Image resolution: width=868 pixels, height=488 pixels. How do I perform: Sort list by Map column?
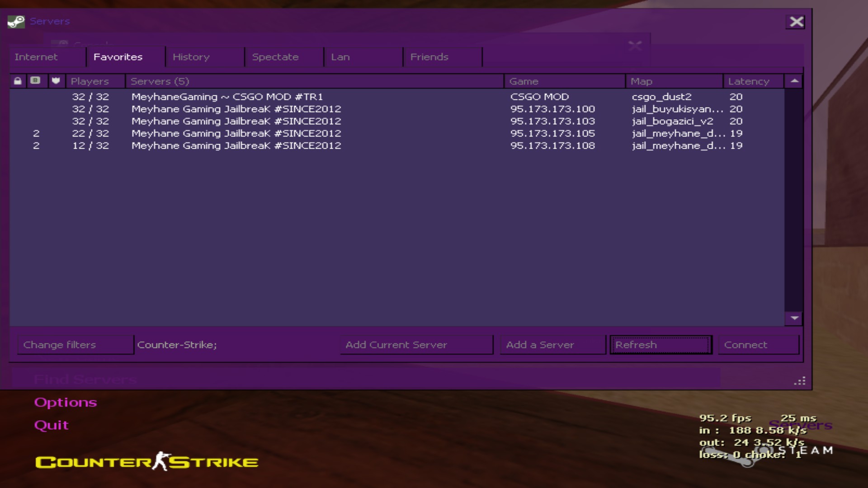(675, 81)
